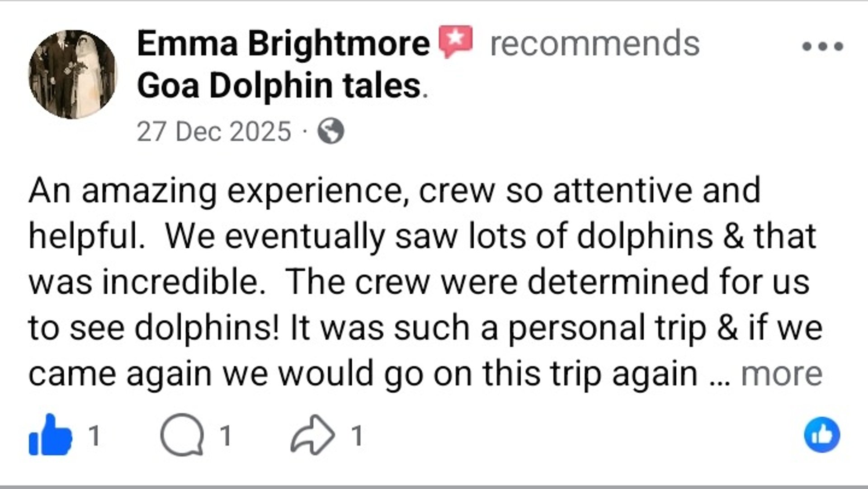Toggle the blue thumbs-up Like
This screenshot has height=489, width=868.
(50, 436)
